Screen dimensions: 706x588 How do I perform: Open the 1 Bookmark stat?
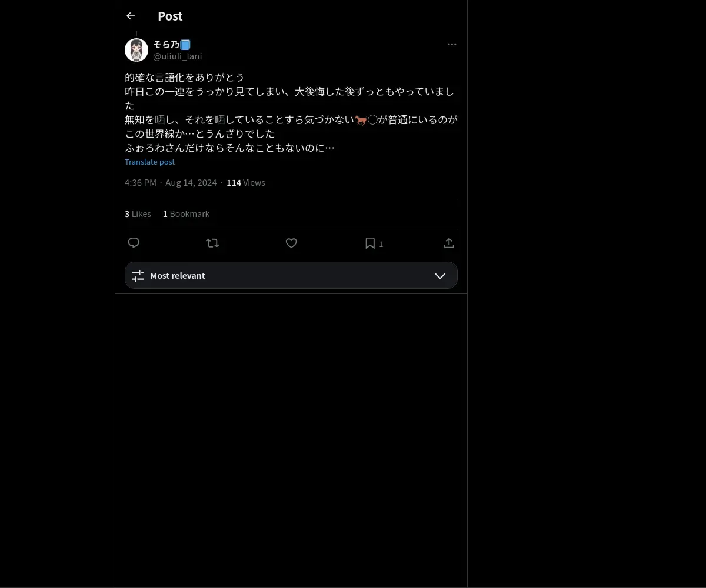click(x=187, y=214)
